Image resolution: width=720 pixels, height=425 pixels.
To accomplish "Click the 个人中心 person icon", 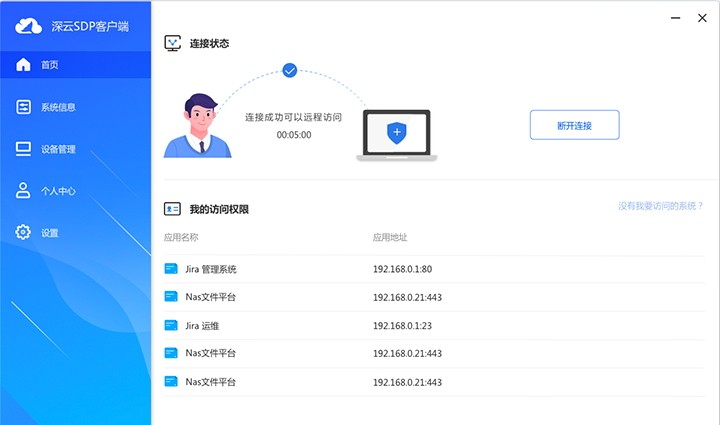I will click(x=23, y=190).
